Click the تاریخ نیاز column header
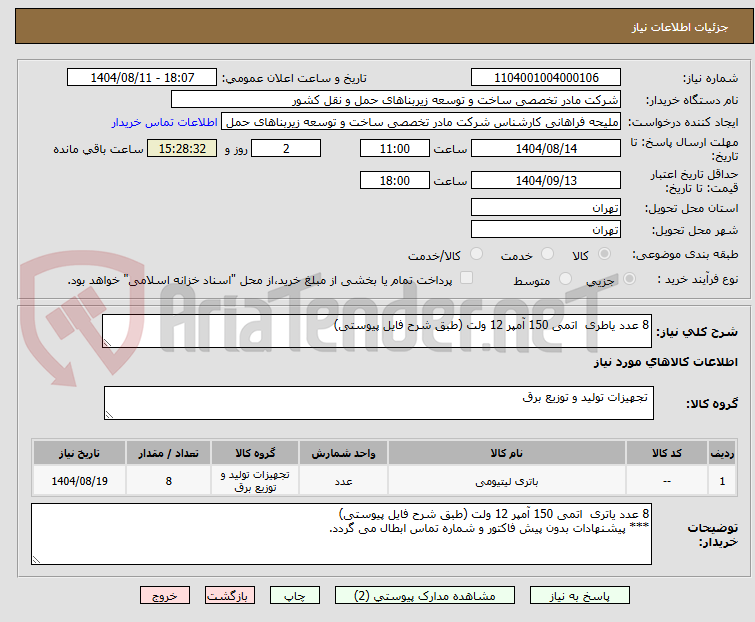The width and height of the screenshot is (755, 622). point(79,453)
